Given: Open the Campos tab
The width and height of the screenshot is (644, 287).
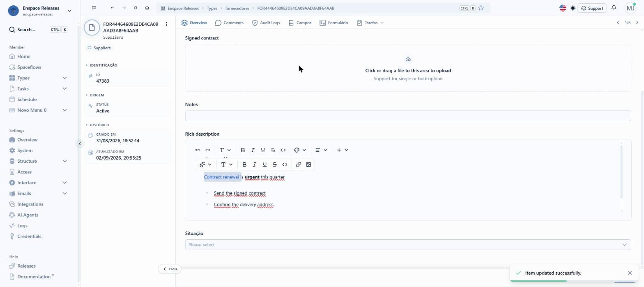Looking at the screenshot, I should [300, 23].
